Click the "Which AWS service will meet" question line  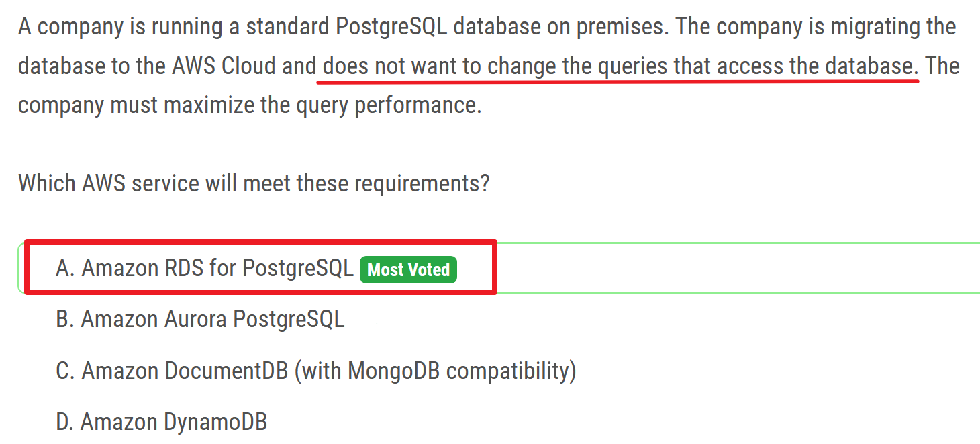click(254, 183)
